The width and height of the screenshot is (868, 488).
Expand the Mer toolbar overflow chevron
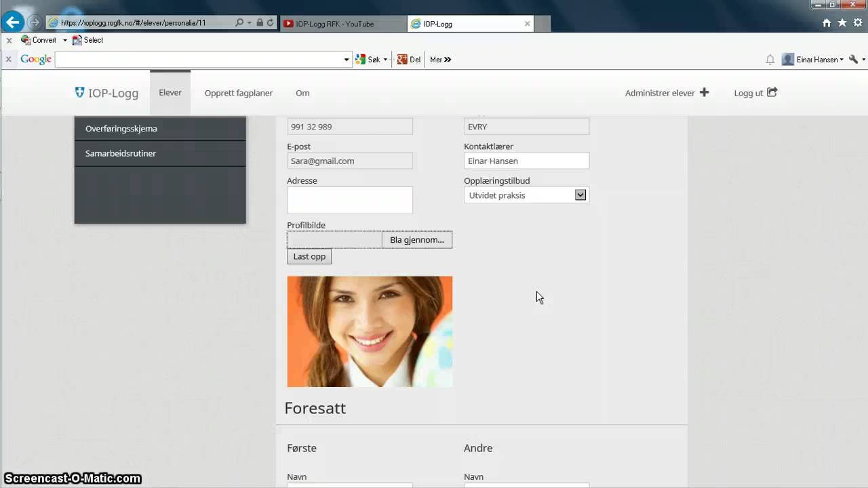(x=448, y=60)
